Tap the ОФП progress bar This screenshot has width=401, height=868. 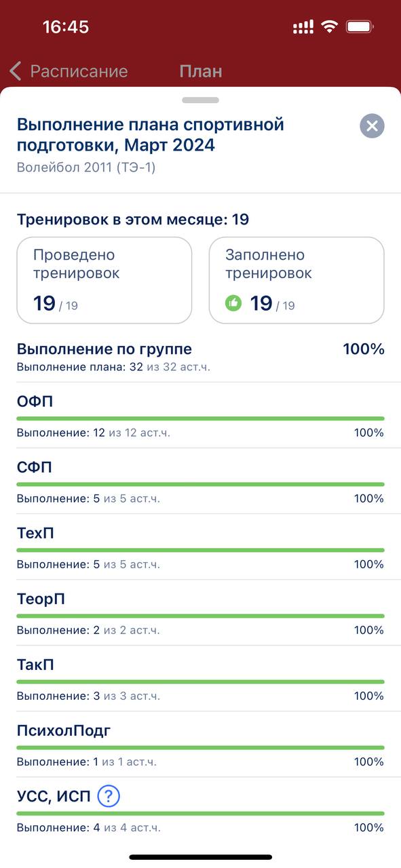200,418
